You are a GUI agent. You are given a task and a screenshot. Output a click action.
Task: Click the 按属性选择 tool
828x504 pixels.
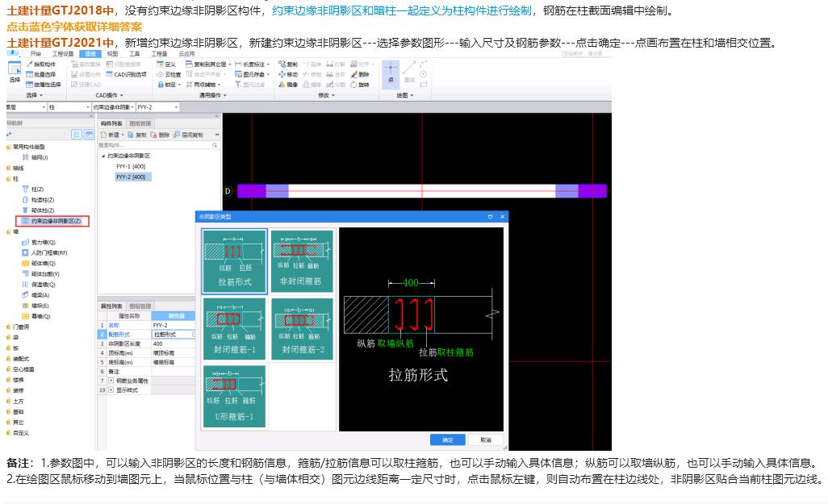44,85
